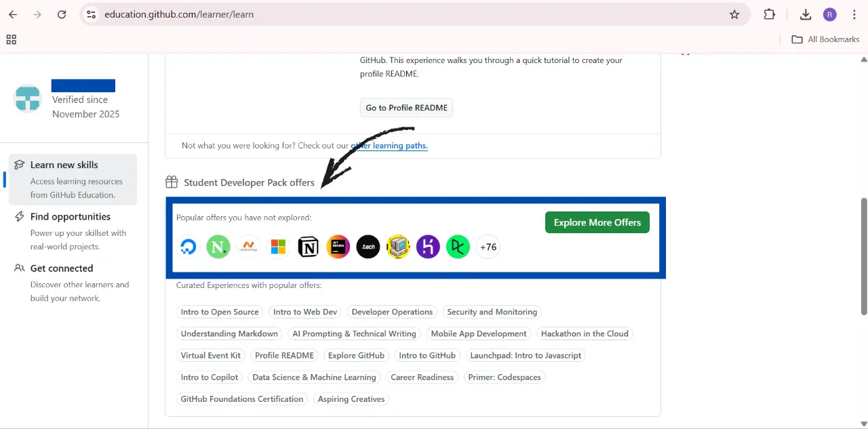
Task: Click the browser forward arrow
Action: click(x=37, y=14)
